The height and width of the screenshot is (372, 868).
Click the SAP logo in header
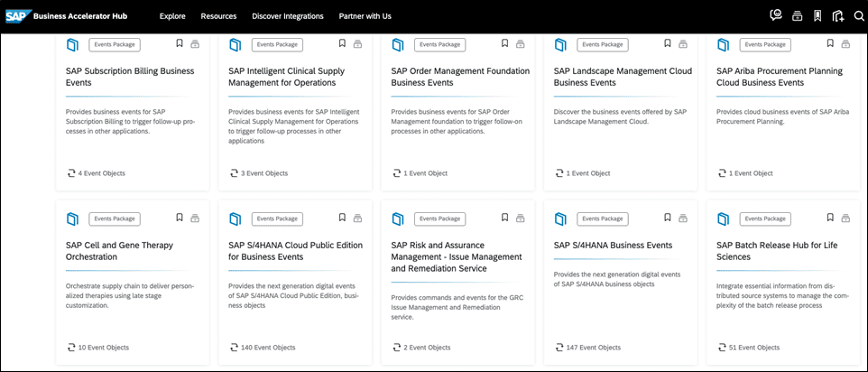pyautogui.click(x=16, y=16)
